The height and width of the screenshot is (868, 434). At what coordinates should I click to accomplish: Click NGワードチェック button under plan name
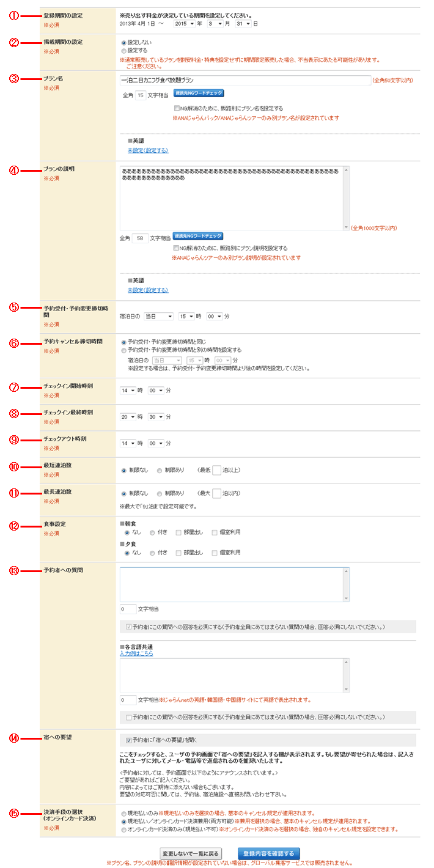point(199,94)
